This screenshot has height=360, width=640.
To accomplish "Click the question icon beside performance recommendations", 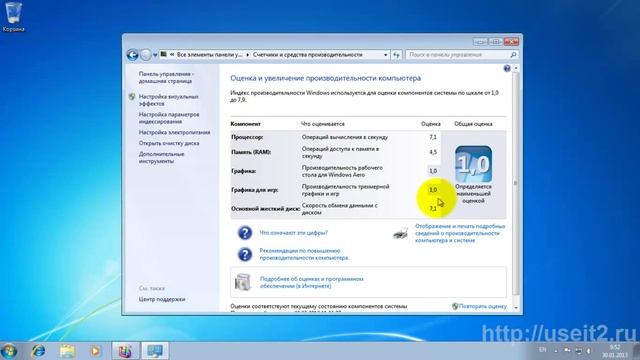I will click(245, 254).
